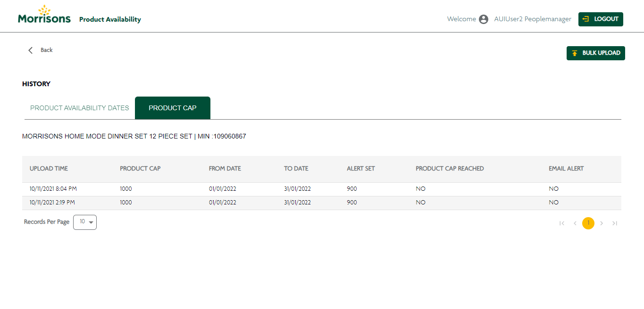The height and width of the screenshot is (309, 644).
Task: Go to next page of records
Action: click(602, 223)
